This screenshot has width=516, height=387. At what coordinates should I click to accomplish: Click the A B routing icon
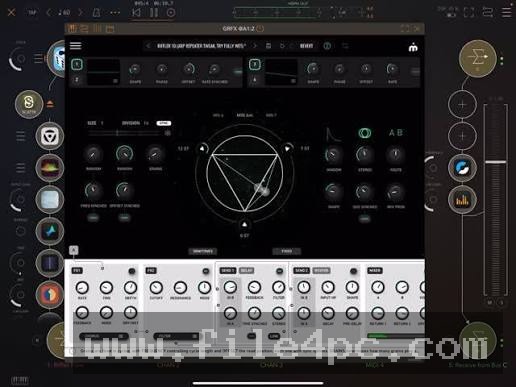pos(396,133)
